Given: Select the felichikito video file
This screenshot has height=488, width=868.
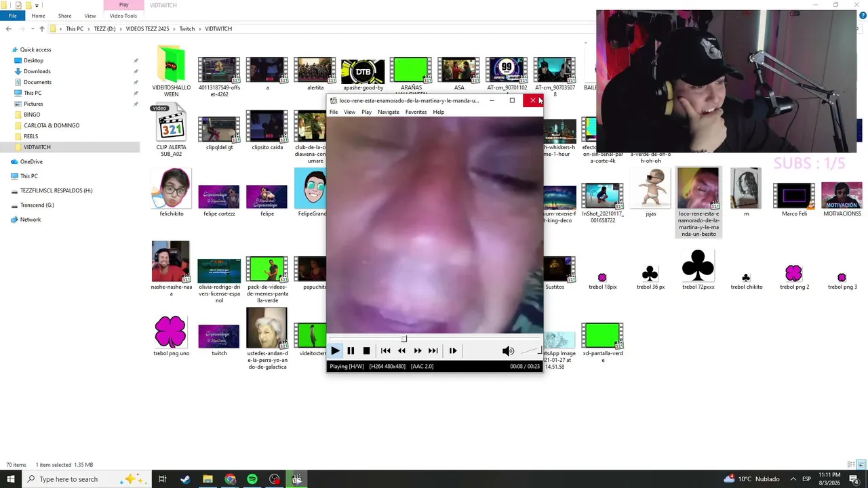Looking at the screenshot, I should coord(171,193).
